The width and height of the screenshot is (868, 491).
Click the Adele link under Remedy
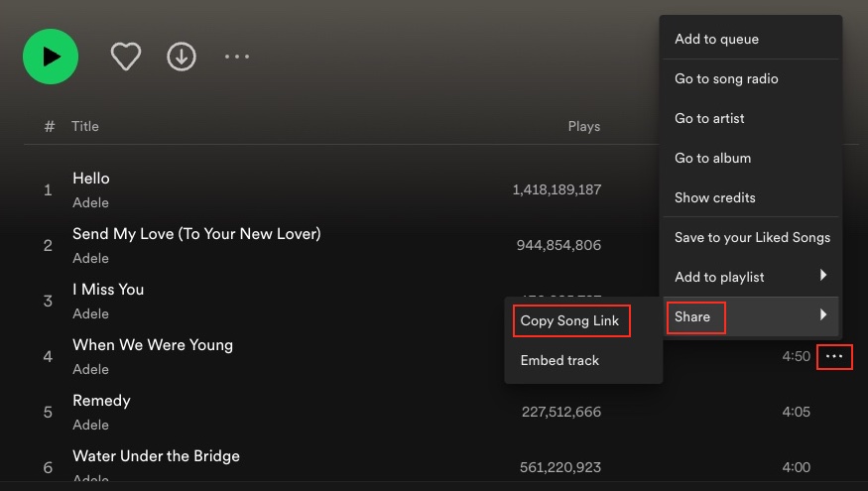point(90,425)
